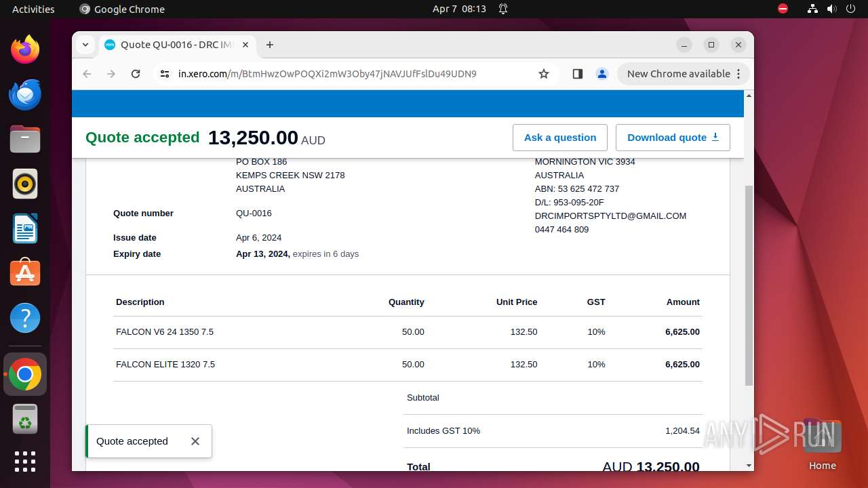This screenshot has width=868, height=488.
Task: Open the clock calendar Apr 7 08:13
Action: click(459, 9)
